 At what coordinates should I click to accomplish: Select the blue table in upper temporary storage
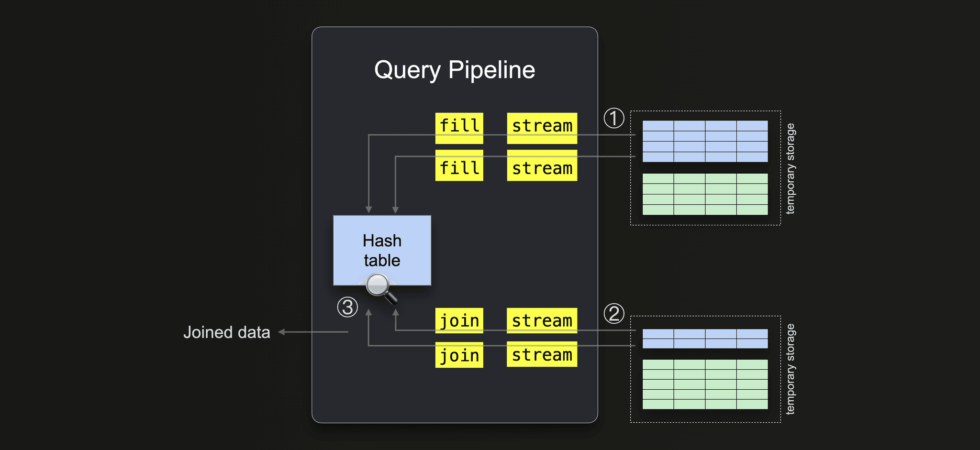[705, 141]
